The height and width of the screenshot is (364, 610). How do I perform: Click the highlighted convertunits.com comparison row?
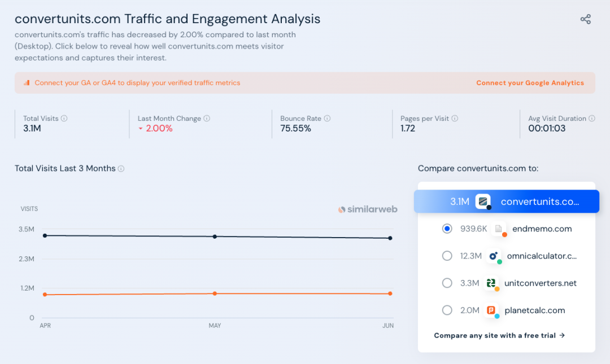[x=506, y=201]
